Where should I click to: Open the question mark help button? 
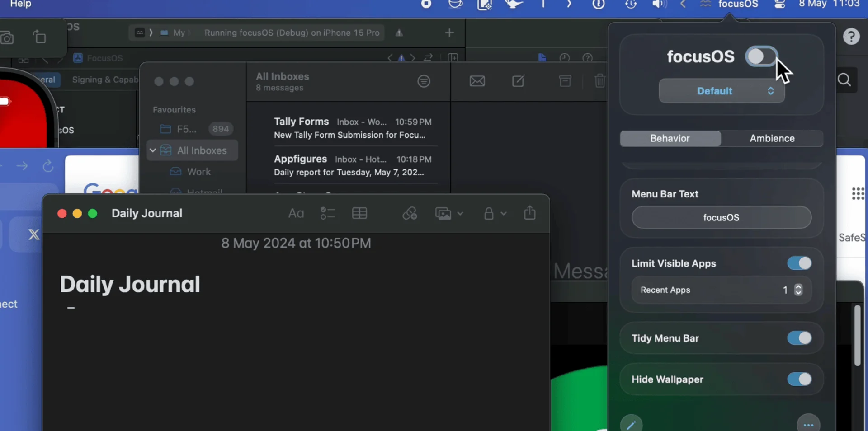(851, 36)
